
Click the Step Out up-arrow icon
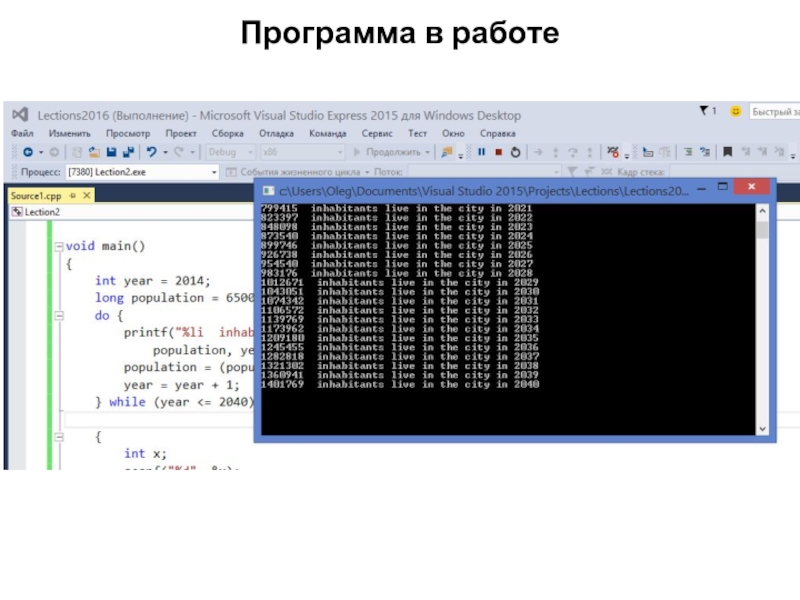click(590, 152)
